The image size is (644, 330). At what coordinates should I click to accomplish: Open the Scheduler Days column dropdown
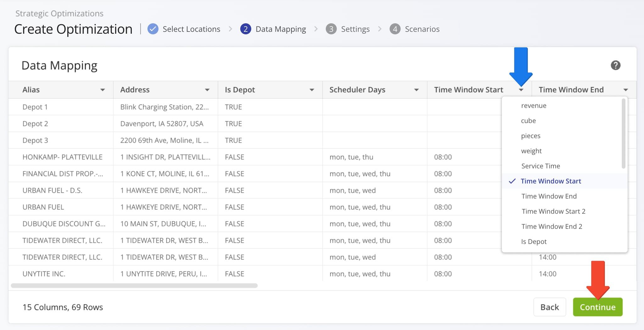(416, 90)
